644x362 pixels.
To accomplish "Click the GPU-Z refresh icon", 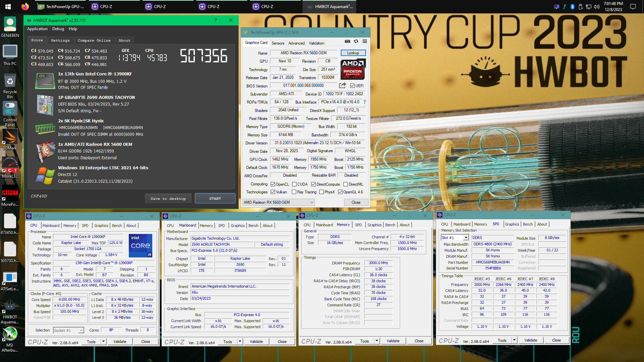I will click(356, 42).
